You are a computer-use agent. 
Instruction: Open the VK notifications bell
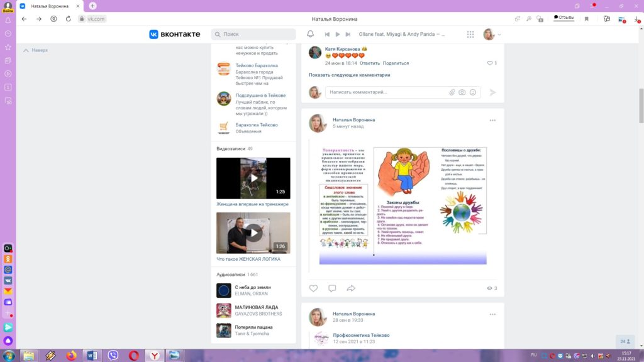310,35
